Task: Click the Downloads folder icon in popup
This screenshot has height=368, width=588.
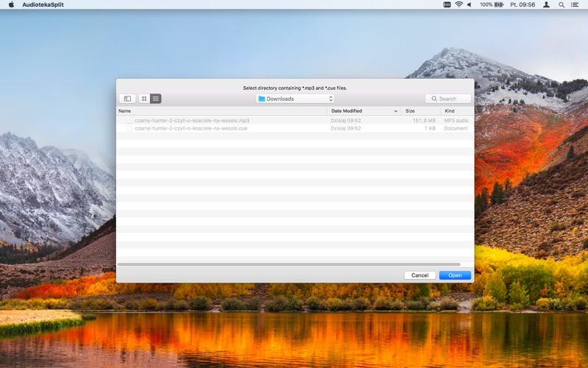Action: pyautogui.click(x=262, y=99)
